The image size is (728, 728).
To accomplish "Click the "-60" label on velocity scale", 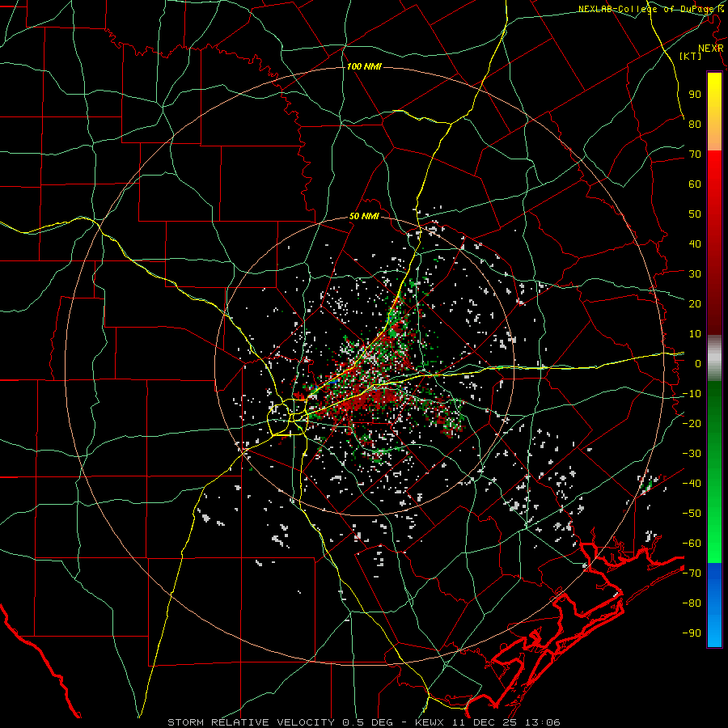I will (692, 544).
